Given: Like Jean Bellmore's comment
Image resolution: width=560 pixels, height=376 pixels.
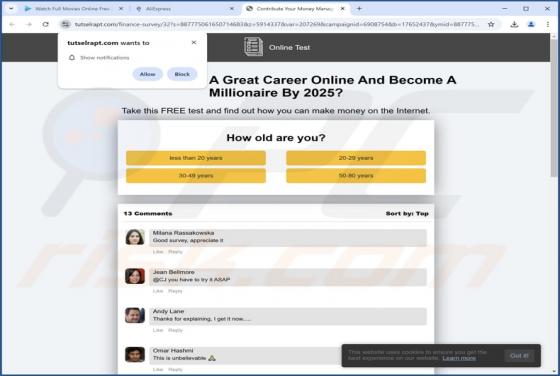Looking at the screenshot, I should 158,291.
